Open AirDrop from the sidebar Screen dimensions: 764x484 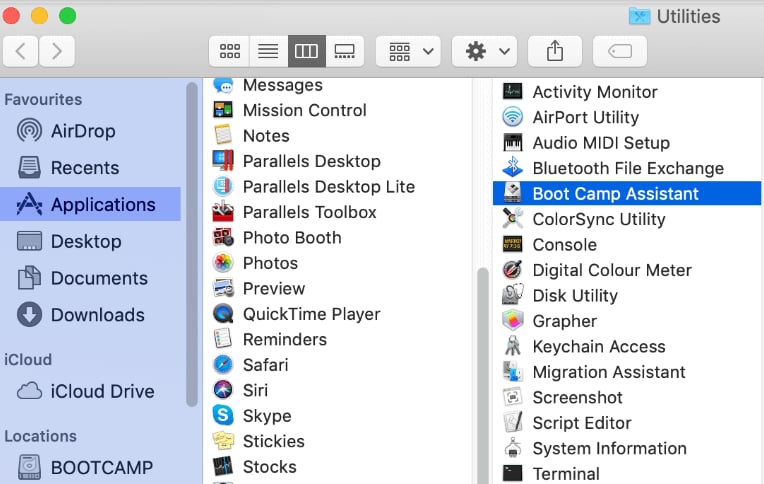66,131
